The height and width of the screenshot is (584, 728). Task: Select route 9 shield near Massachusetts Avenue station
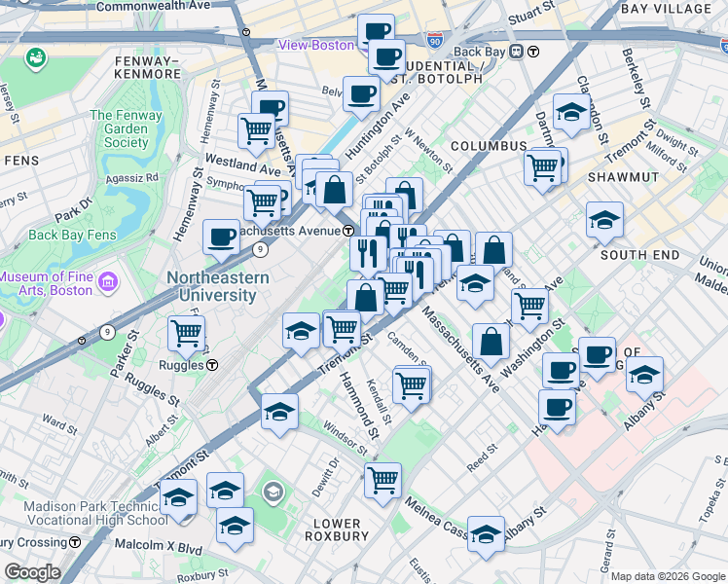pyautogui.click(x=260, y=249)
